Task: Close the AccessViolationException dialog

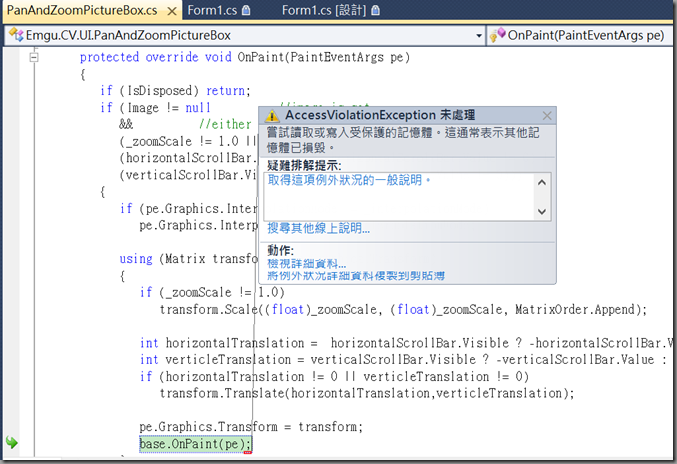Action: click(x=547, y=116)
